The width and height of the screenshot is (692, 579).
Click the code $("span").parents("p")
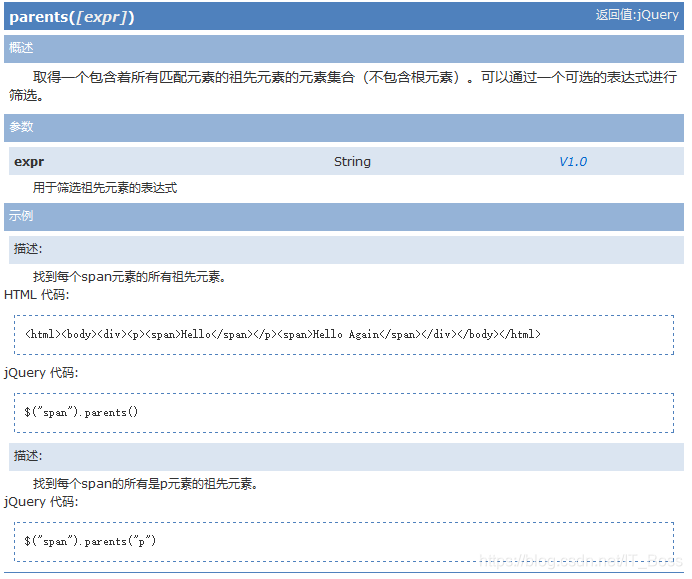click(90, 541)
